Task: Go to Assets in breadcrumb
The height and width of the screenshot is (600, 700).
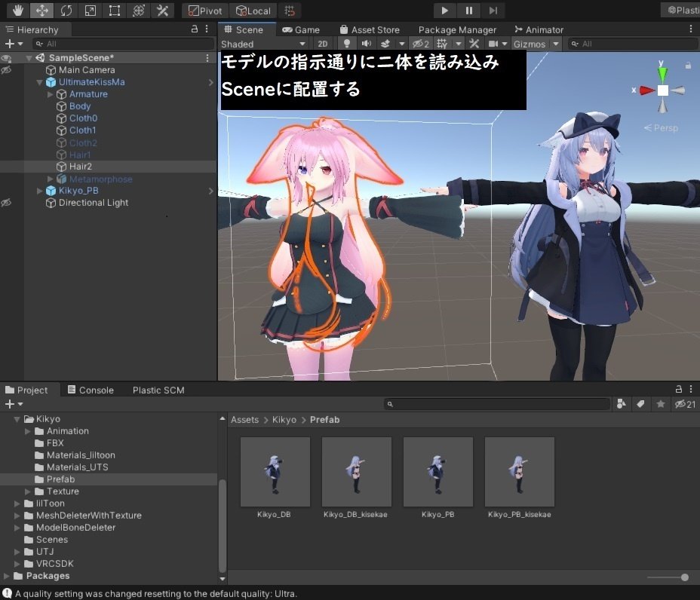Action: 244,420
